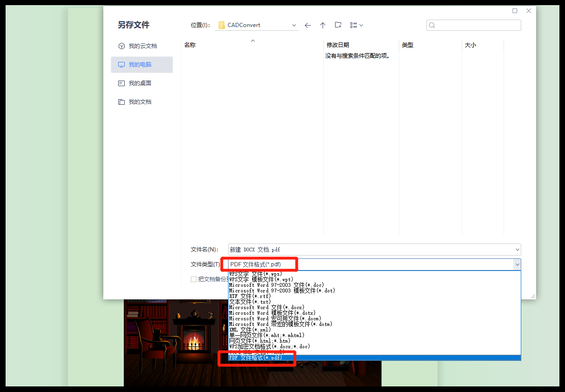Go to 我的桌面 location

[x=142, y=83]
